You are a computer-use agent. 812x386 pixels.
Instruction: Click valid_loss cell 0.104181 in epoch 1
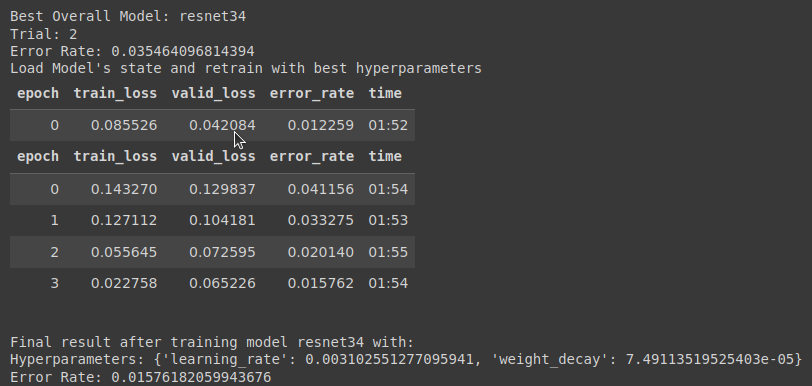[222, 220]
